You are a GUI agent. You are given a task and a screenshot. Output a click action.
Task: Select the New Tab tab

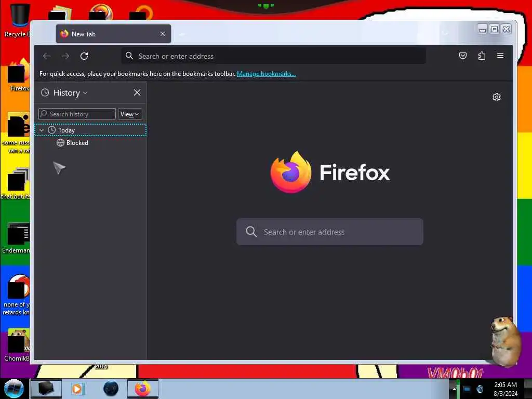click(113, 34)
